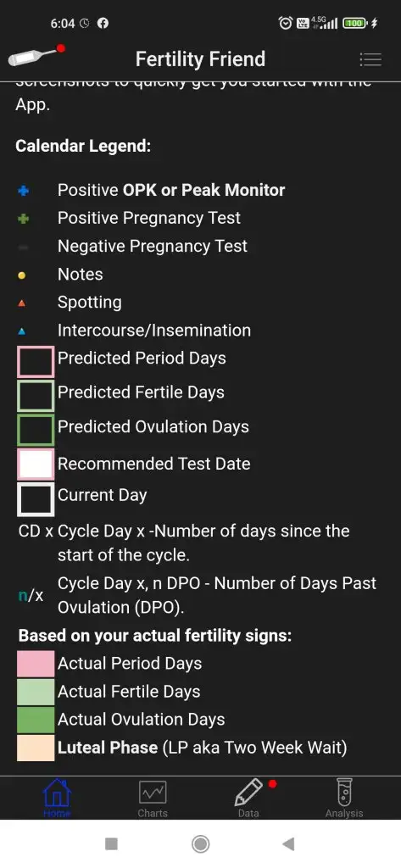Tap the green plus Positive Pregnancy Test icon

coord(23,219)
